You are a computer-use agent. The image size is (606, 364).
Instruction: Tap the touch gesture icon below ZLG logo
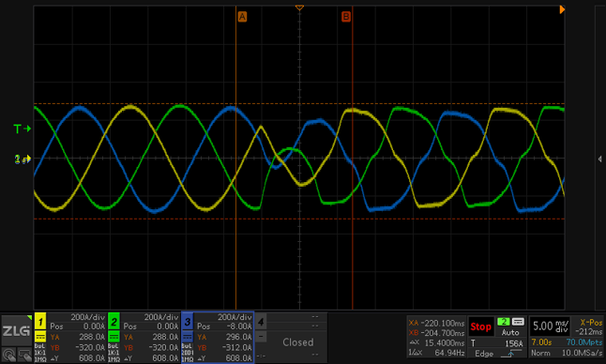tap(8, 355)
